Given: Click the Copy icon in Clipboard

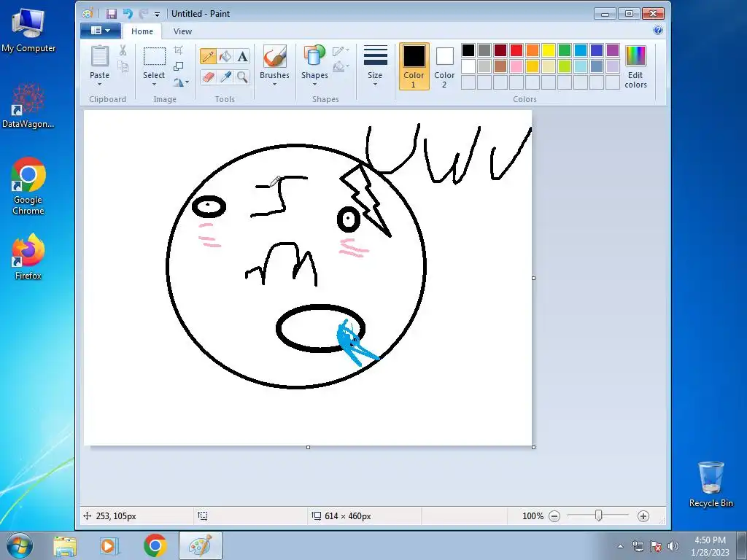Looking at the screenshot, I should pos(123,66).
